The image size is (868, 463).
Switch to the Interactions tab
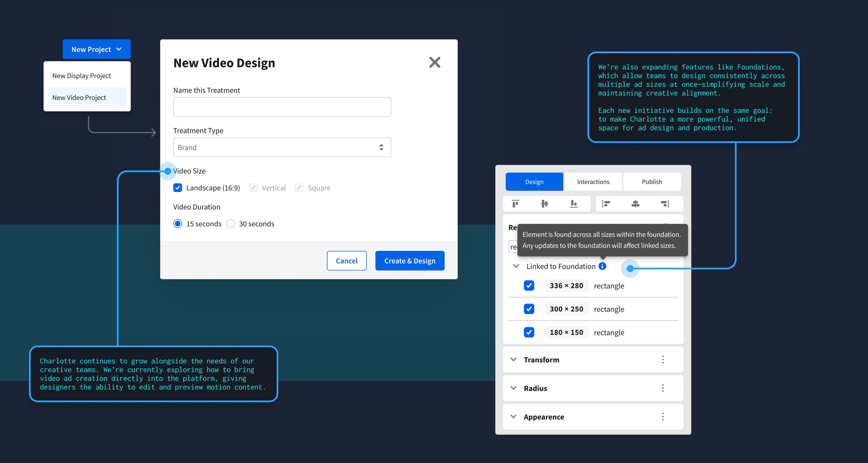click(593, 182)
